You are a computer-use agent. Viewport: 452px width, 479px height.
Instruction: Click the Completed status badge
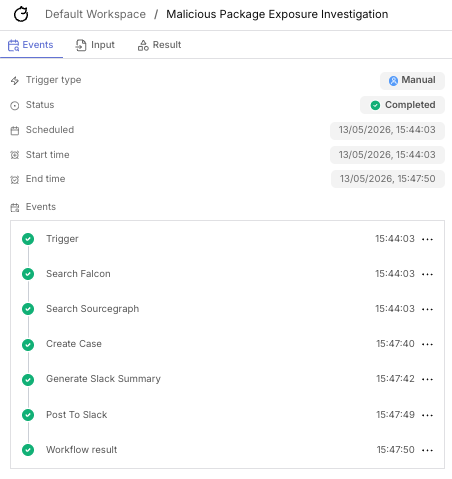click(x=402, y=105)
